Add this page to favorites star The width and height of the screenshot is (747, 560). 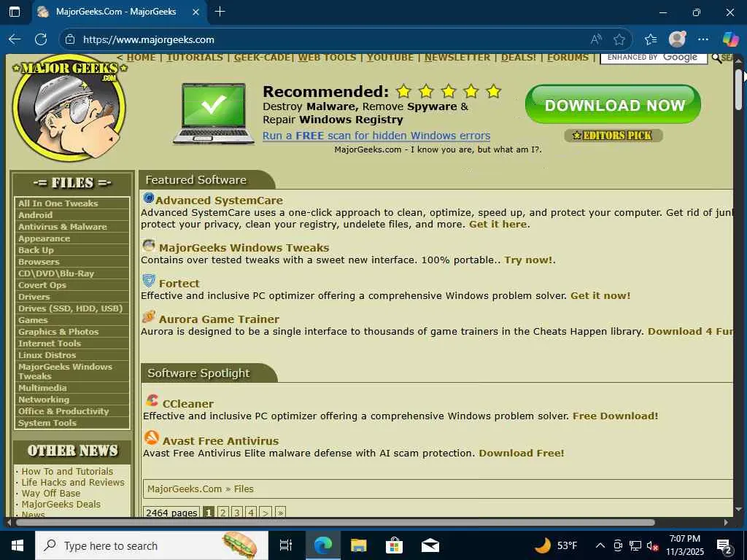619,39
